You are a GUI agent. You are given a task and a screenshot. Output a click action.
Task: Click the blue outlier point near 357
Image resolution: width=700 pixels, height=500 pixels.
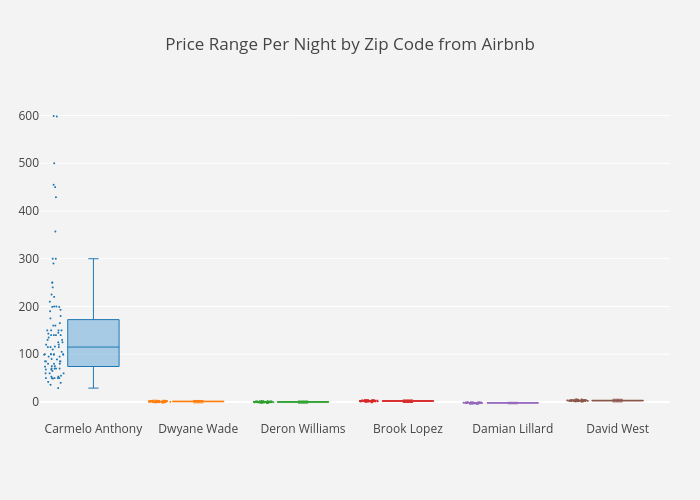click(55, 231)
